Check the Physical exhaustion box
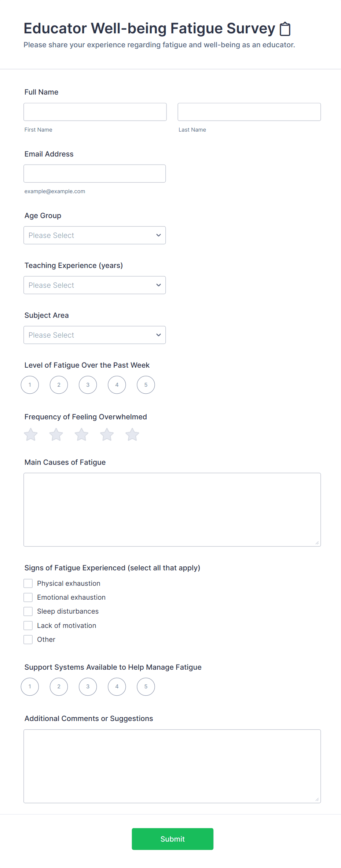 click(28, 583)
